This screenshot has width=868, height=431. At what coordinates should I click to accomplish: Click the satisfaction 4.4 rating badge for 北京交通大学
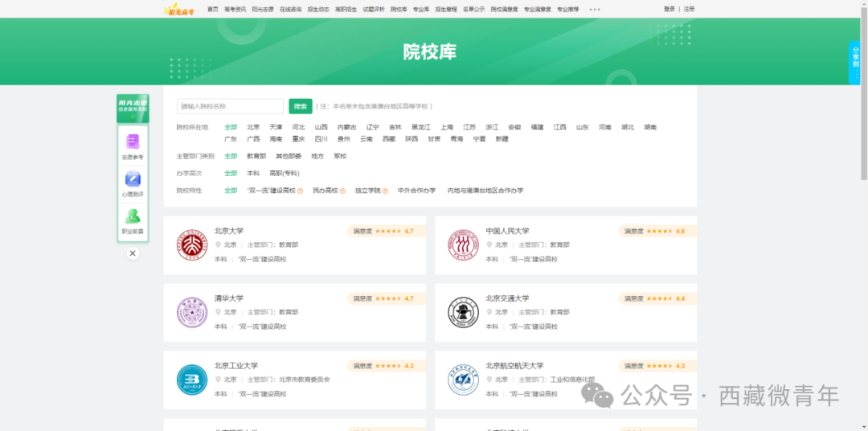(657, 298)
